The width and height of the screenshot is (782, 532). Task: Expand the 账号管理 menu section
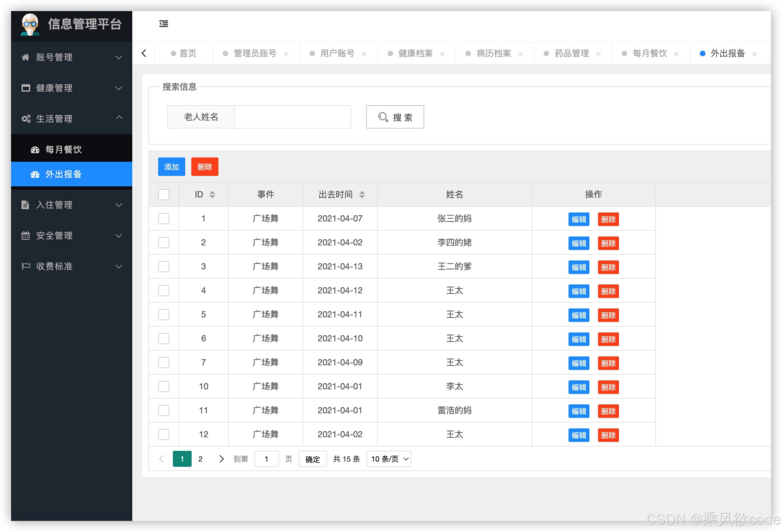pyautogui.click(x=118, y=57)
